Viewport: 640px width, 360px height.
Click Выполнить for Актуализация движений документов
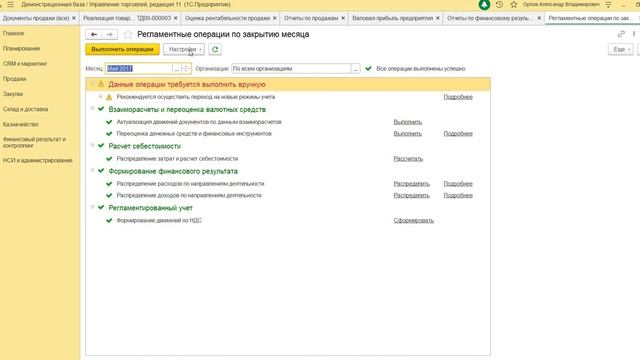point(407,122)
